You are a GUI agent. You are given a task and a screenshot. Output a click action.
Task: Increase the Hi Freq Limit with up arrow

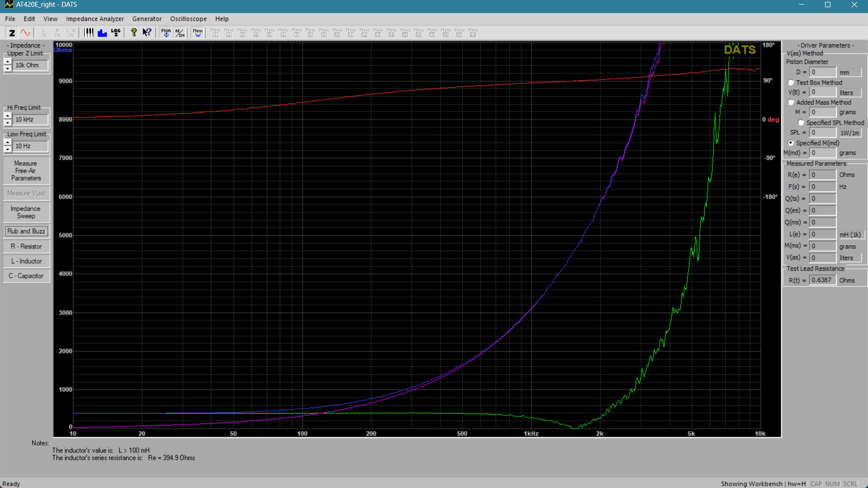[8, 116]
